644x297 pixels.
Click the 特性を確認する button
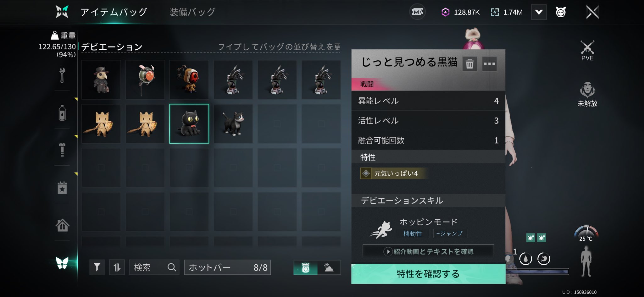click(428, 274)
